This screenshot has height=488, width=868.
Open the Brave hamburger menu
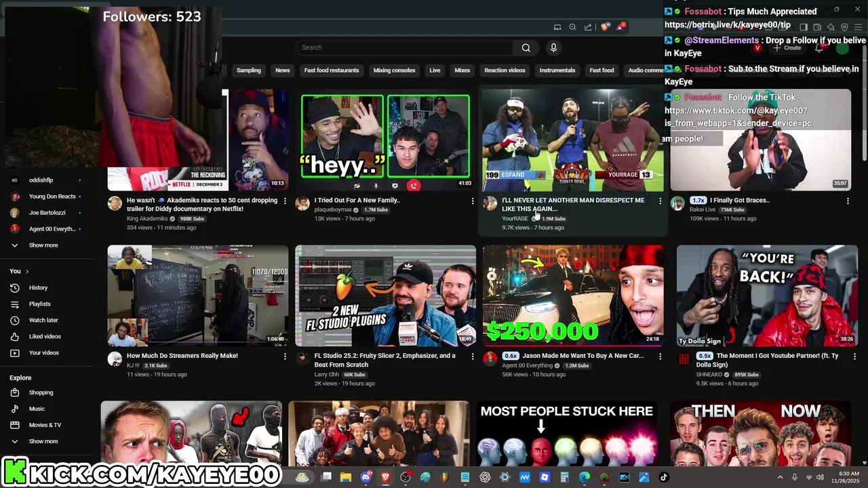click(x=858, y=27)
